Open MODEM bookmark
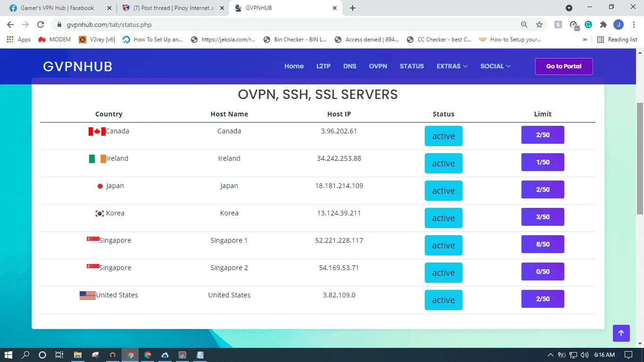This screenshot has height=362, width=644. 55,40
